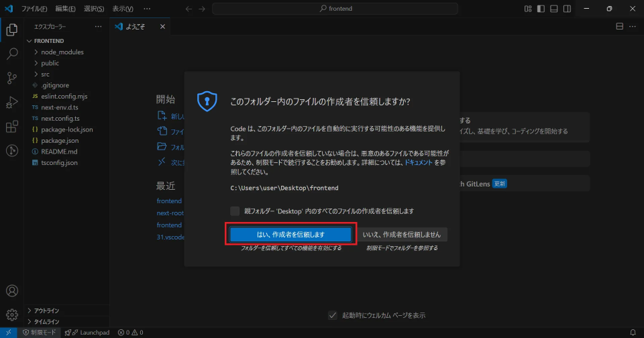Image resolution: width=644 pixels, height=338 pixels.
Task: Open the Customize Layout icon
Action: tap(528, 9)
